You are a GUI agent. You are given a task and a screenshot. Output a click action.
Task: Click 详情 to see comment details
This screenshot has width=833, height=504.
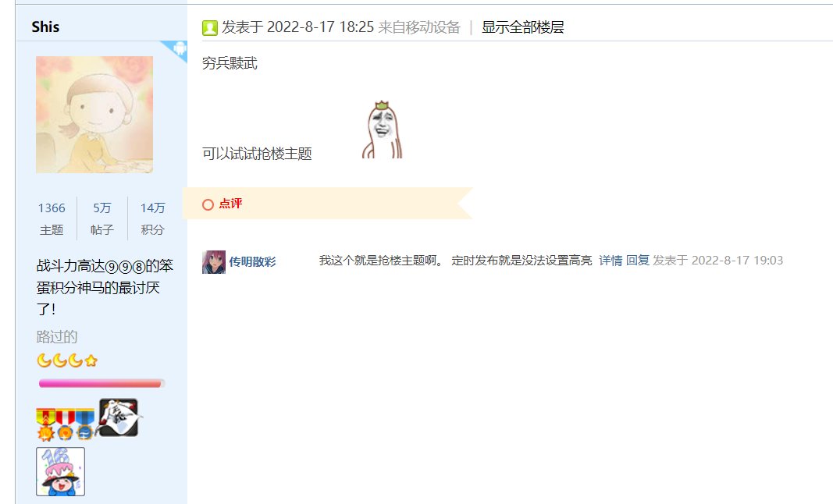tap(611, 261)
